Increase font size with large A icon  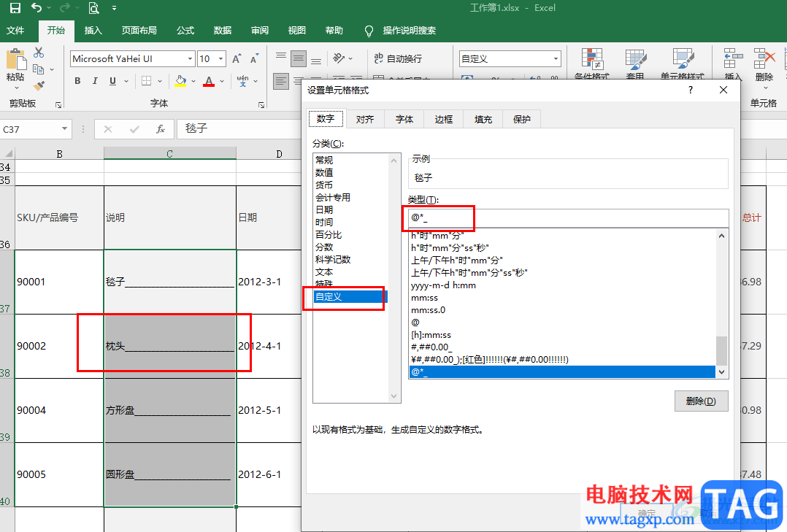(x=237, y=58)
